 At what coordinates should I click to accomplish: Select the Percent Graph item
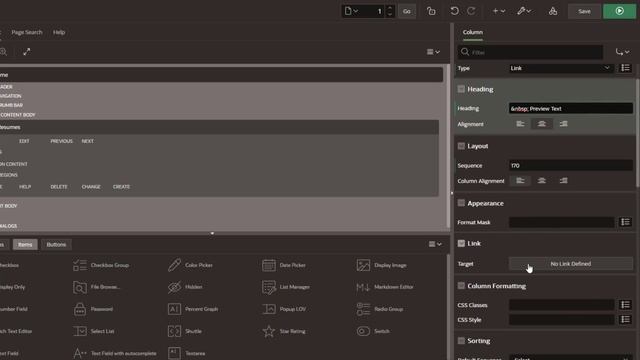click(193, 309)
